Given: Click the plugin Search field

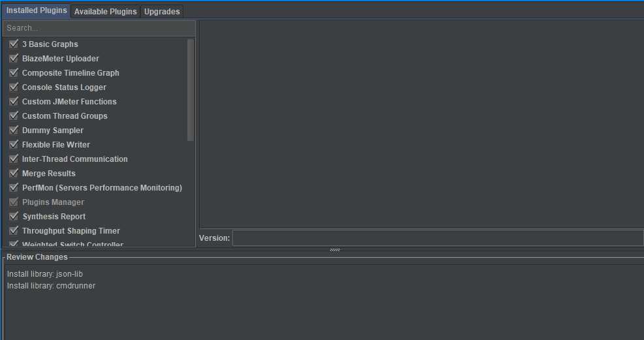Looking at the screenshot, I should [x=99, y=28].
